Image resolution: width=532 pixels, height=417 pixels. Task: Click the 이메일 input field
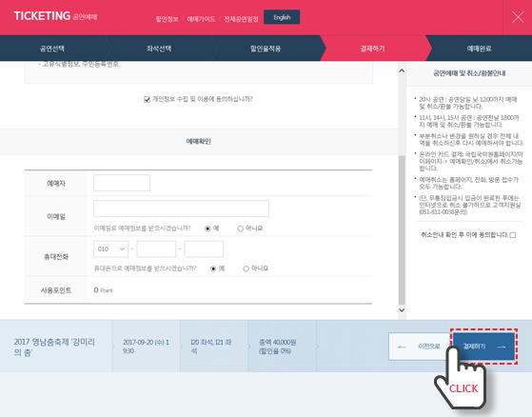coord(181,208)
